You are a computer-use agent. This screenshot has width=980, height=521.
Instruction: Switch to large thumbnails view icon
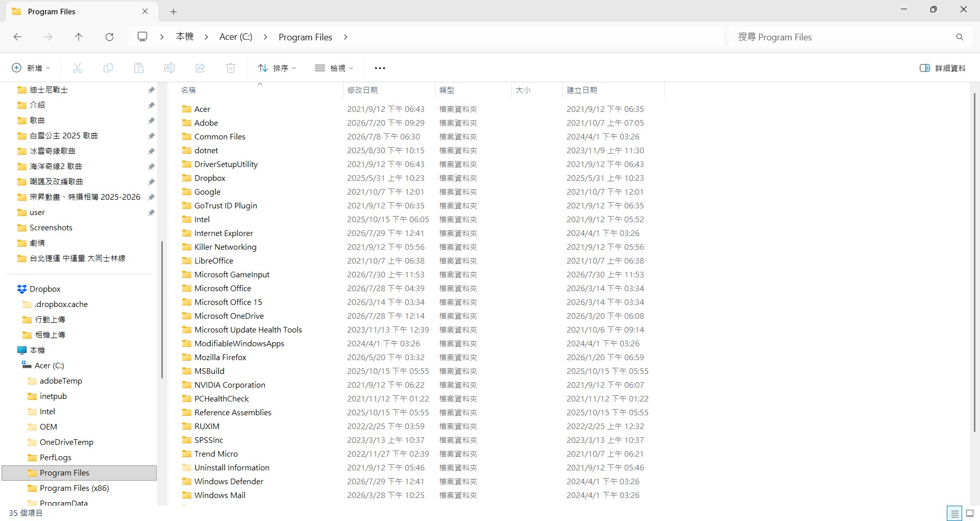pos(970,513)
